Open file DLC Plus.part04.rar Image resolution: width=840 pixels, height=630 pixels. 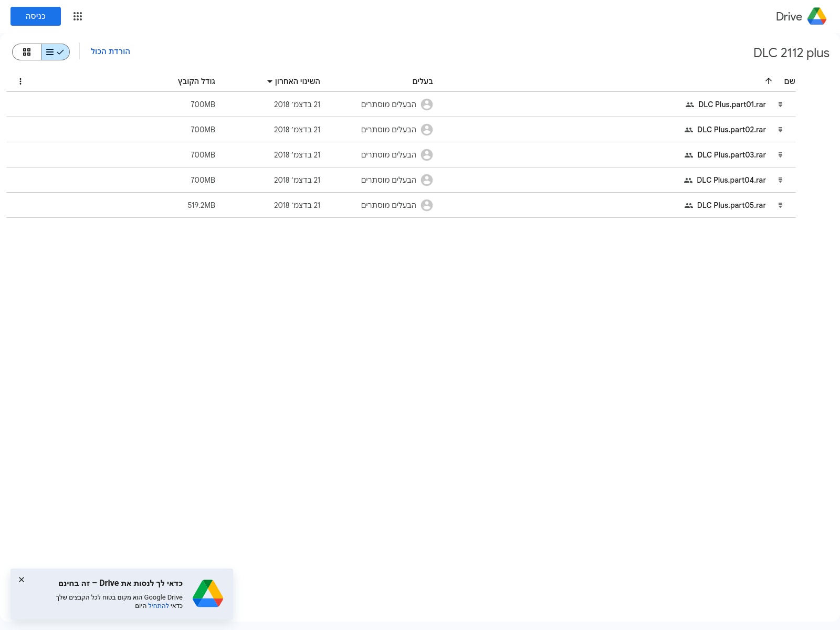[x=731, y=180]
